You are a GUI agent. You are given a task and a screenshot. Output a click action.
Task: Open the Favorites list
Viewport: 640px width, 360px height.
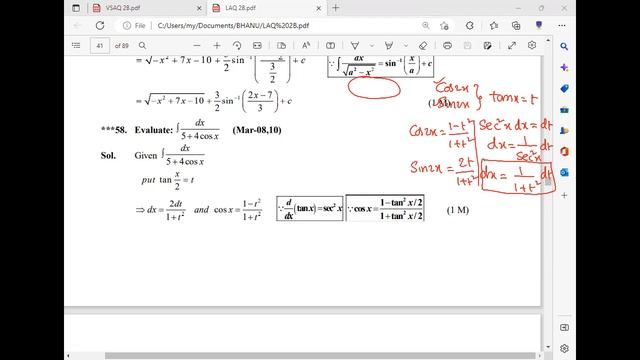coord(494,25)
